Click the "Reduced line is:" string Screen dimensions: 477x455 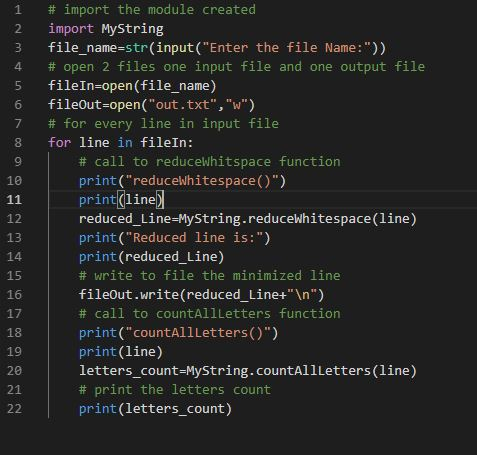click(x=194, y=238)
